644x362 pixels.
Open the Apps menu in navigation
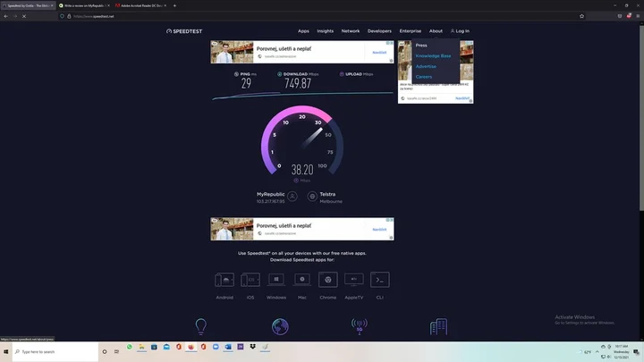pos(303,31)
